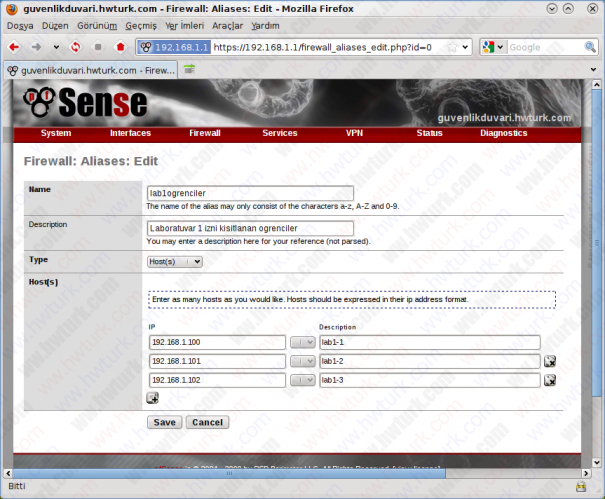Open the Status navigation menu
This screenshot has height=499, width=605.
pyautogui.click(x=429, y=133)
